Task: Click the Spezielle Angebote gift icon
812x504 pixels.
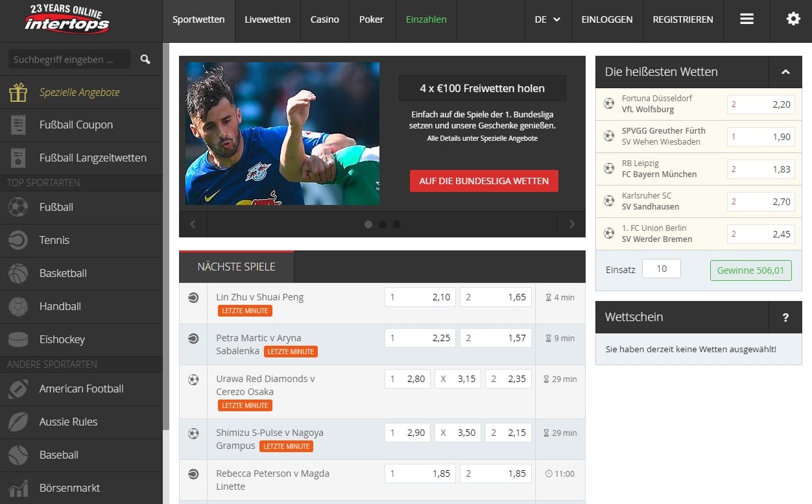Action: 18,93
